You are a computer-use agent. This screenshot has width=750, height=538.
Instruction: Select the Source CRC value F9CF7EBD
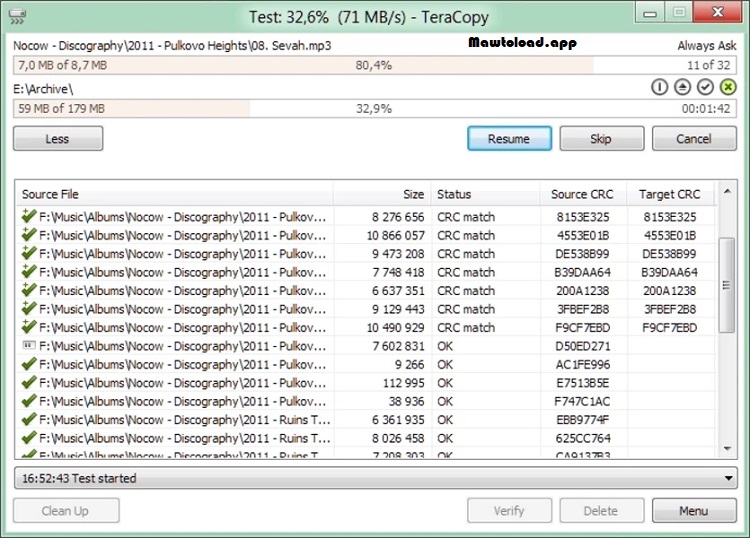(583, 328)
